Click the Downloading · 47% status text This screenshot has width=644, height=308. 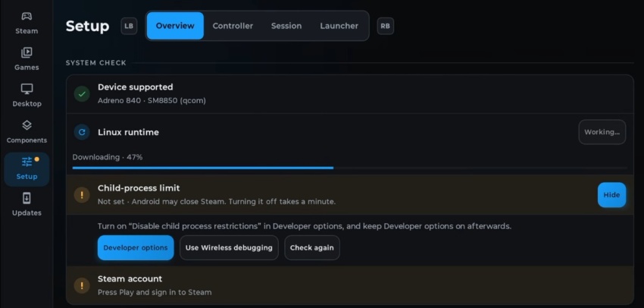coord(108,157)
